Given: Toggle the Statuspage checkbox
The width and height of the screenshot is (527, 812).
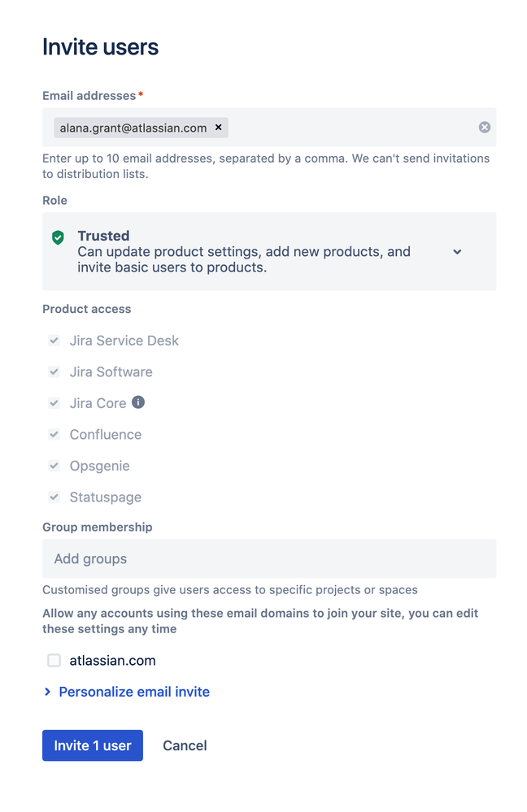Looking at the screenshot, I should [54, 497].
